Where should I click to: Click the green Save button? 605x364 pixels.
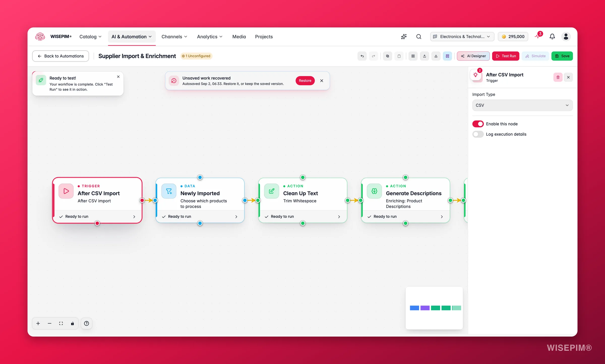562,56
